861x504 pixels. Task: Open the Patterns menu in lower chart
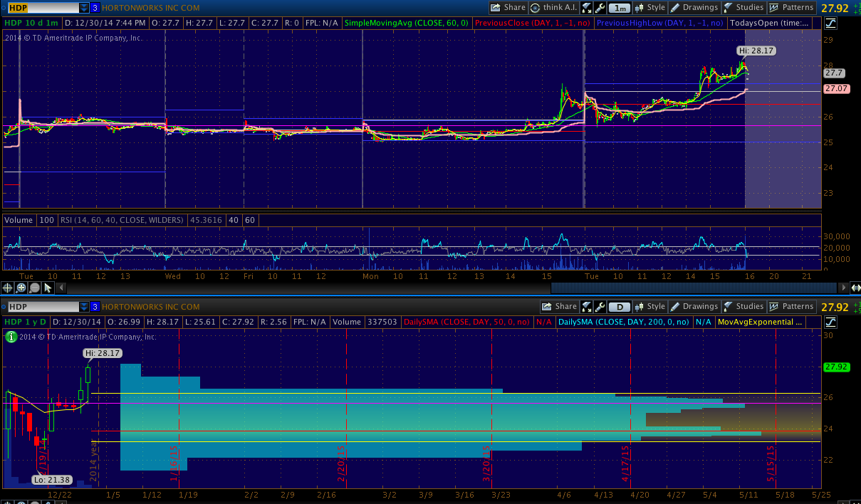pos(792,307)
